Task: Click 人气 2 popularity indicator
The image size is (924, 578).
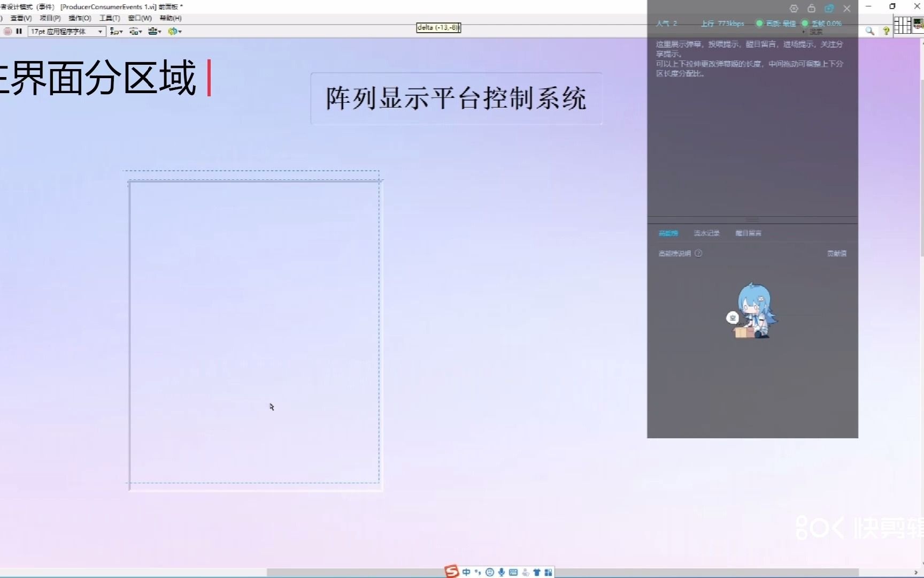Action: click(x=666, y=24)
